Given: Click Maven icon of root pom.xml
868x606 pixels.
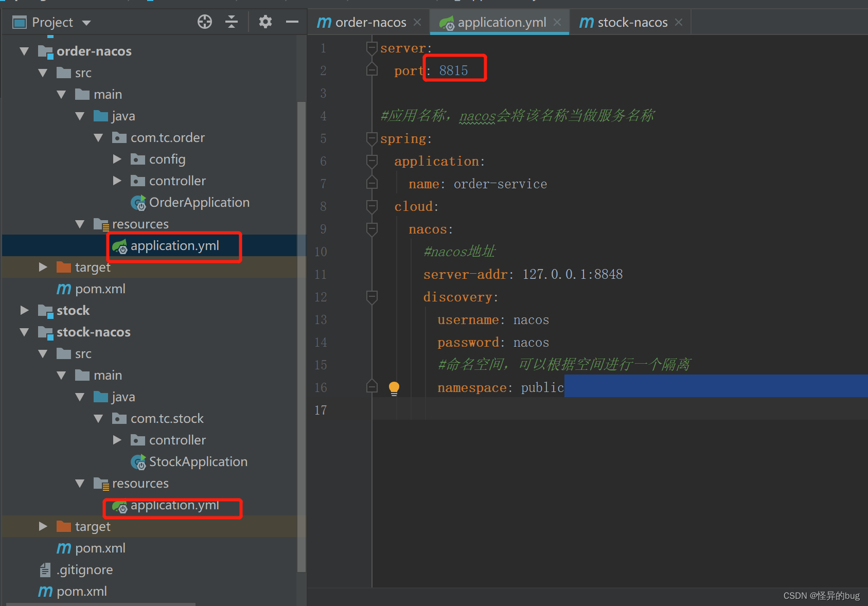Looking at the screenshot, I should tap(45, 592).
